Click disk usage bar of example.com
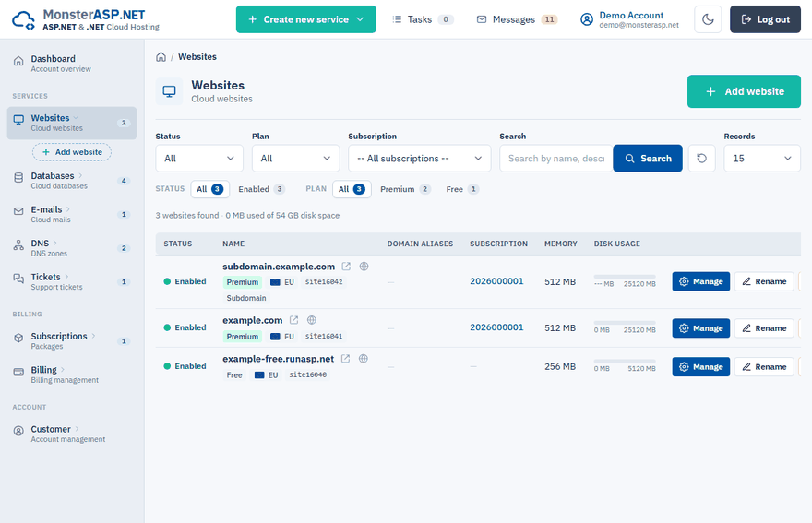Image resolution: width=812 pixels, height=523 pixels. (625, 323)
